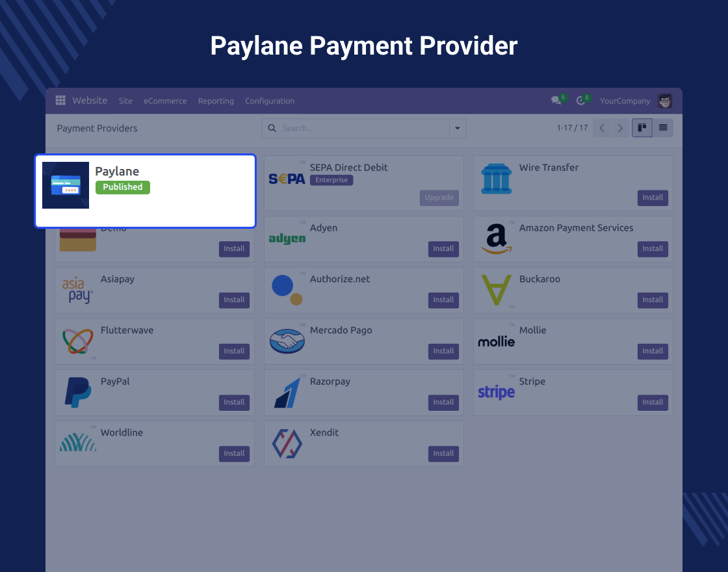Click the Worldline logo
This screenshot has width=728, height=572.
[77, 443]
